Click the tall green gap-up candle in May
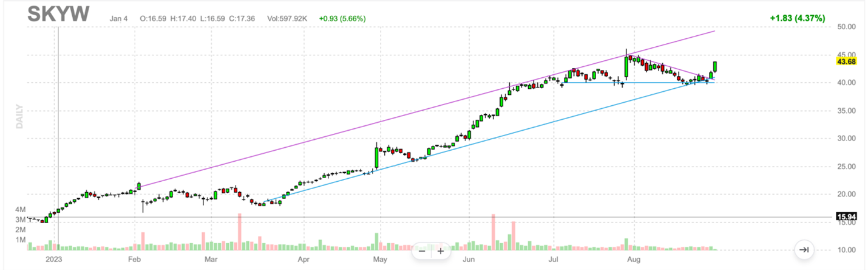The height and width of the screenshot is (270, 868). click(x=377, y=157)
